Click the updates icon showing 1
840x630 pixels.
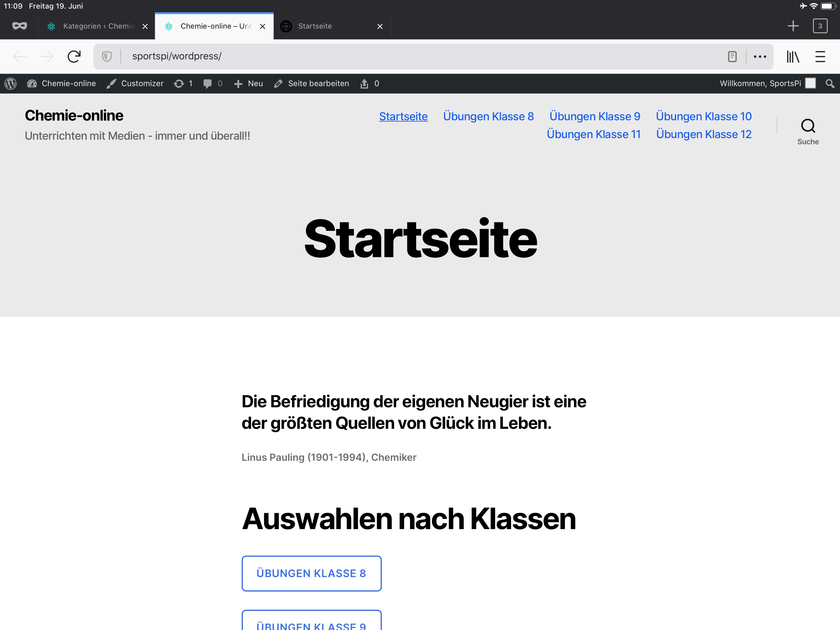[183, 84]
